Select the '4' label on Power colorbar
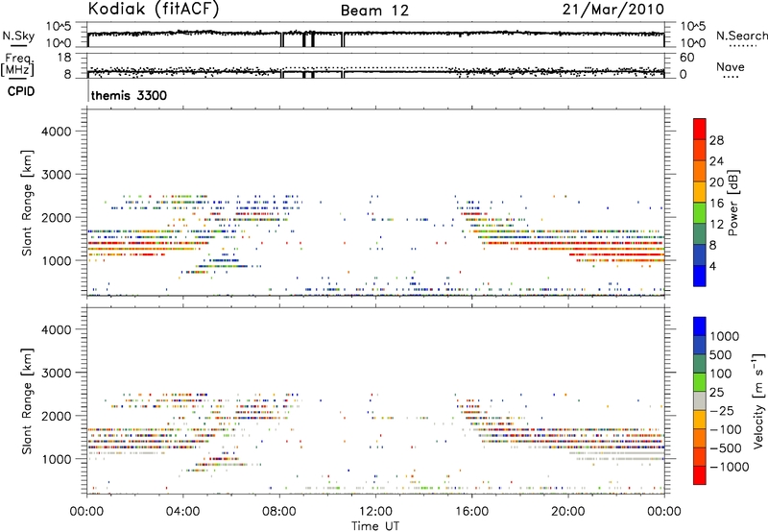The width and height of the screenshot is (768, 532). [712, 267]
